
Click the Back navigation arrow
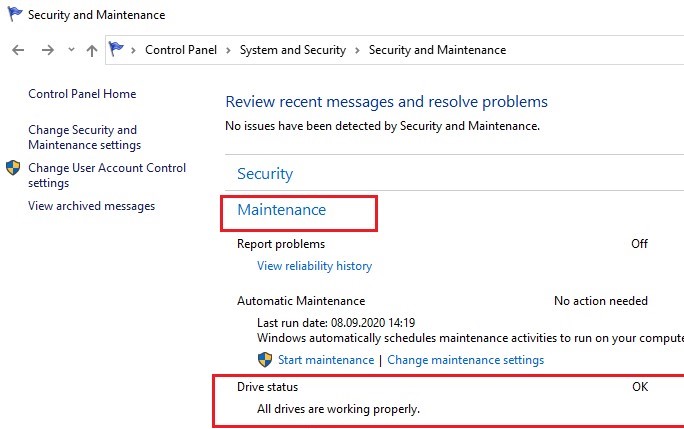[18, 50]
